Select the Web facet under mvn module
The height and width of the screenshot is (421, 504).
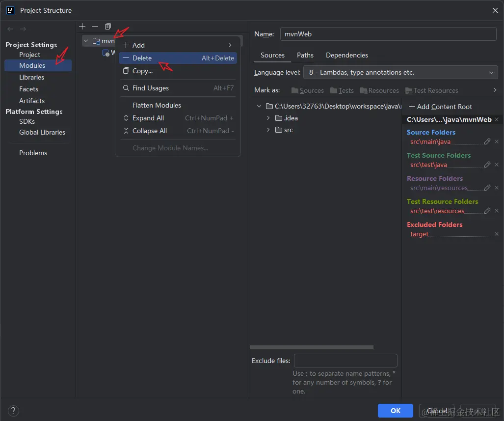click(x=106, y=53)
